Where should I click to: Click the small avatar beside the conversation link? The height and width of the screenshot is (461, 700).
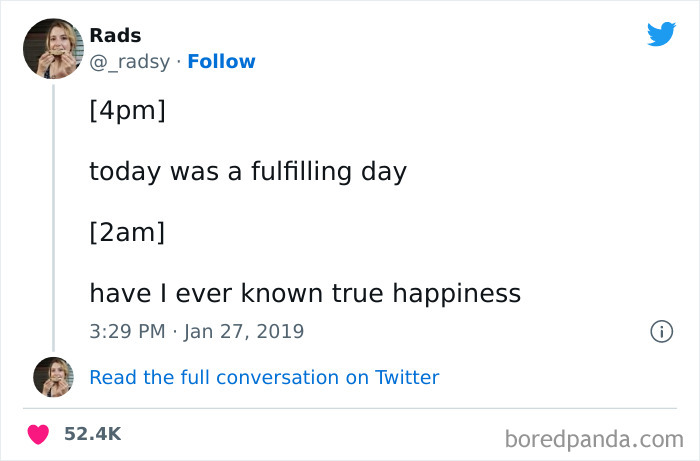click(53, 377)
